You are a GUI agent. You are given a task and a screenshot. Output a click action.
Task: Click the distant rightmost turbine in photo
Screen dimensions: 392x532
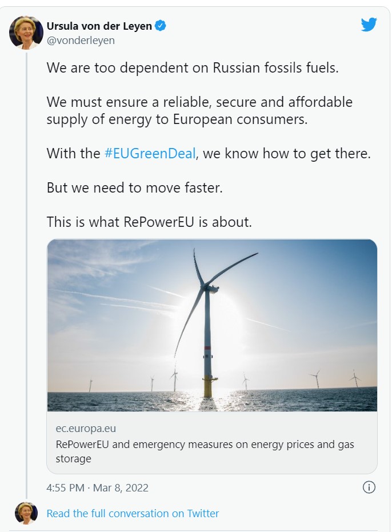(355, 378)
